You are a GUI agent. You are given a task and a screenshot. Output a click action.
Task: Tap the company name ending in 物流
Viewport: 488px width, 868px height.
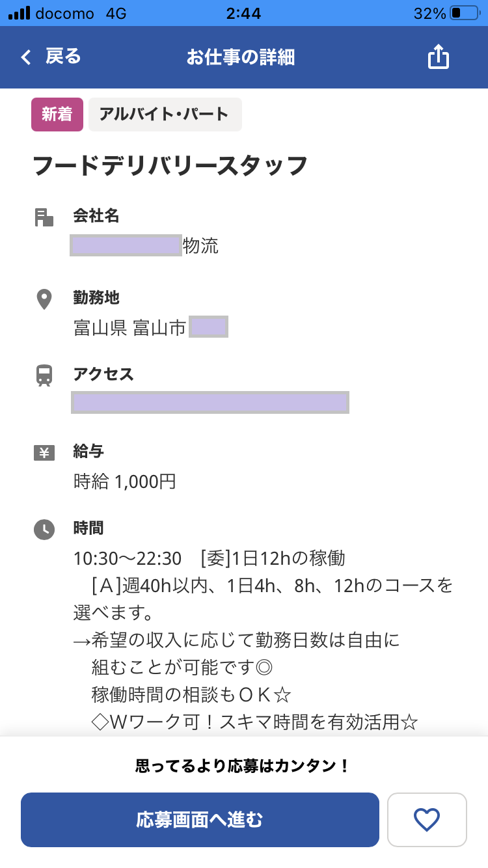[145, 246]
